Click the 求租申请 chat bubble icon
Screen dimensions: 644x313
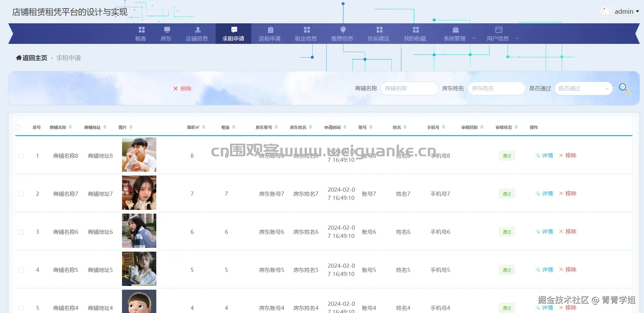pos(234,30)
